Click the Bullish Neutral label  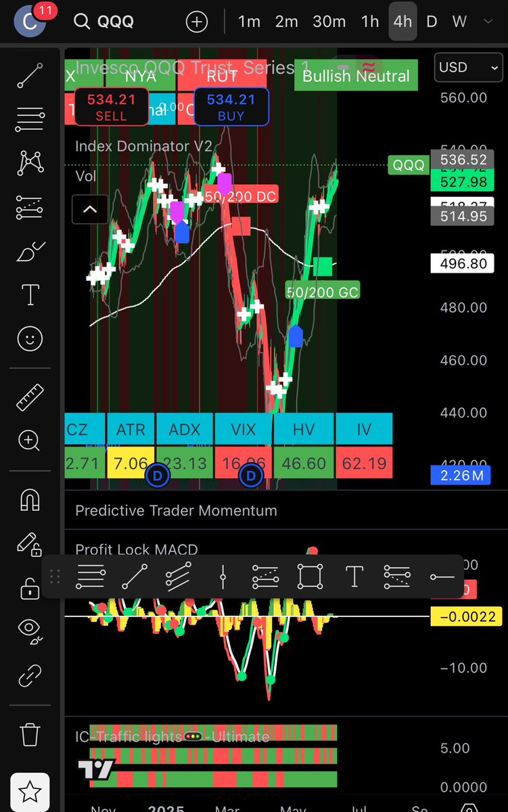(356, 76)
